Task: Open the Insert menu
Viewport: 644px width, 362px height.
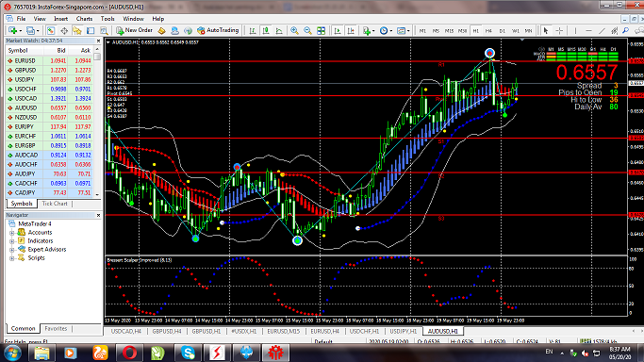Action: pyautogui.click(x=60, y=19)
